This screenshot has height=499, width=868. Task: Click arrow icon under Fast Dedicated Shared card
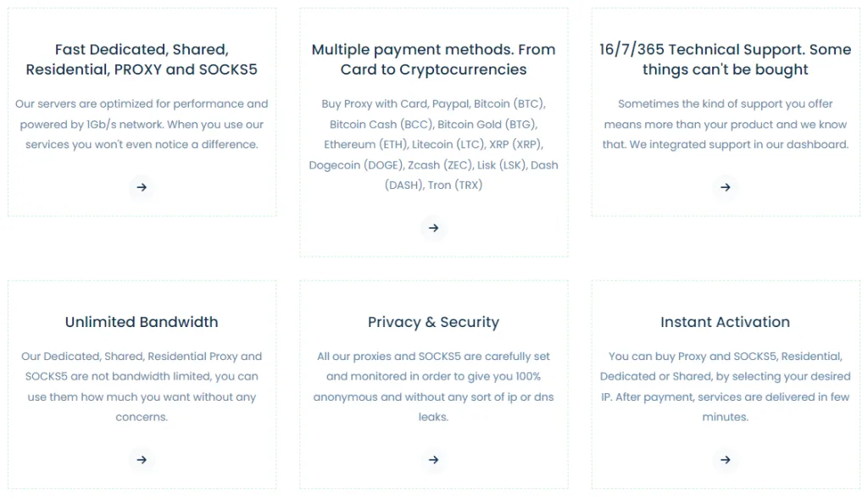coord(142,187)
